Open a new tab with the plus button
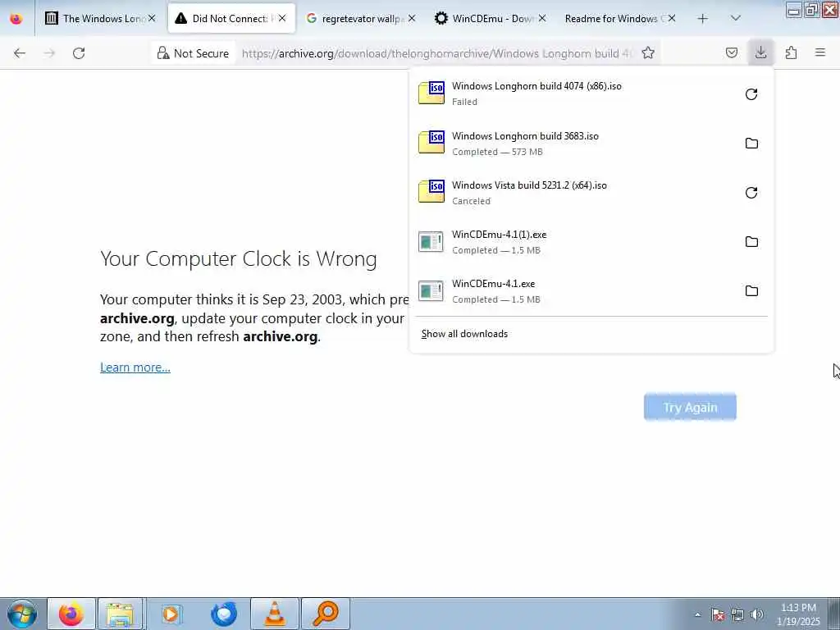Image resolution: width=840 pixels, height=630 pixels. [702, 19]
